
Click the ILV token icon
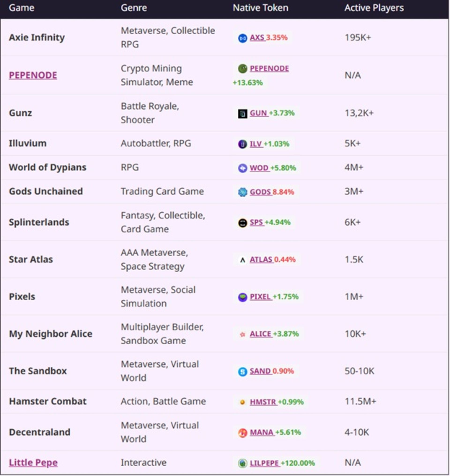coord(242,144)
